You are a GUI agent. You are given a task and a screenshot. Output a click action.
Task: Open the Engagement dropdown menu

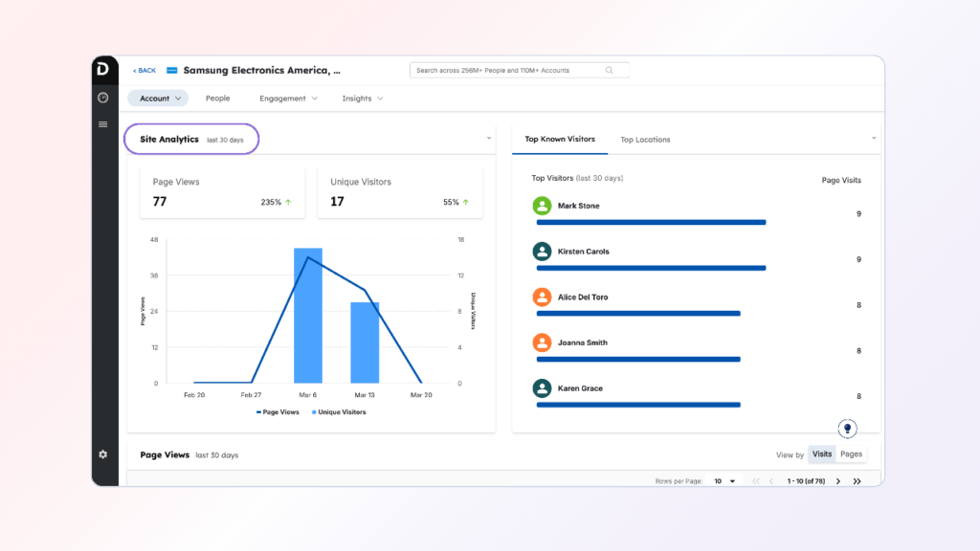(x=287, y=99)
